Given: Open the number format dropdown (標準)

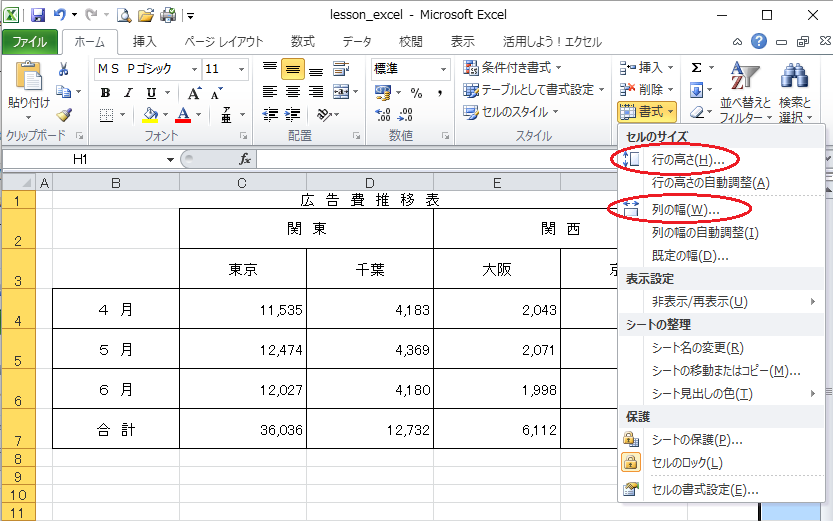Looking at the screenshot, I should [443, 69].
